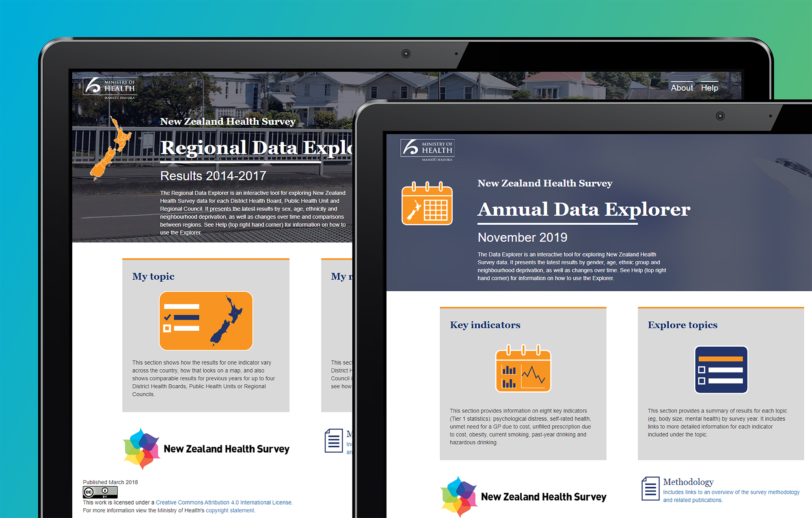Select the Methodology document icon
The width and height of the screenshot is (812, 518).
[650, 490]
